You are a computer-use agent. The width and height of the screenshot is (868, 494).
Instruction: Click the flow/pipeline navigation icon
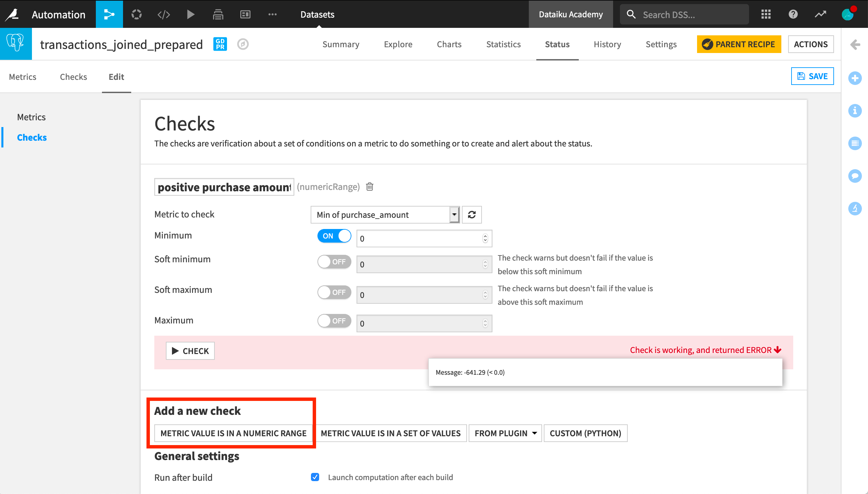tap(110, 14)
